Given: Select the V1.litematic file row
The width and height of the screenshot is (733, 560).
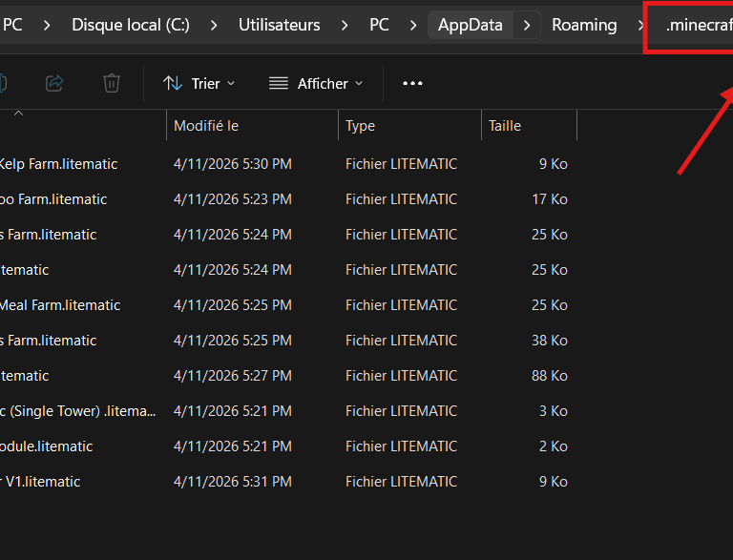Looking at the screenshot, I should (42, 482).
